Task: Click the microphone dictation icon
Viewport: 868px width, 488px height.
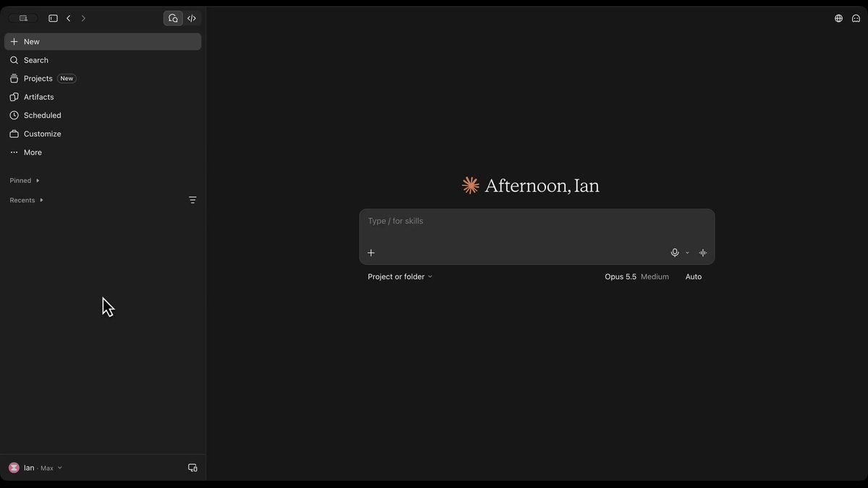Action: [675, 253]
